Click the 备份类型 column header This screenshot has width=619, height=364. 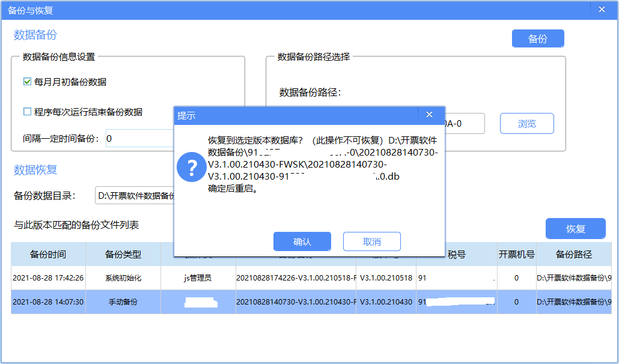(123, 254)
